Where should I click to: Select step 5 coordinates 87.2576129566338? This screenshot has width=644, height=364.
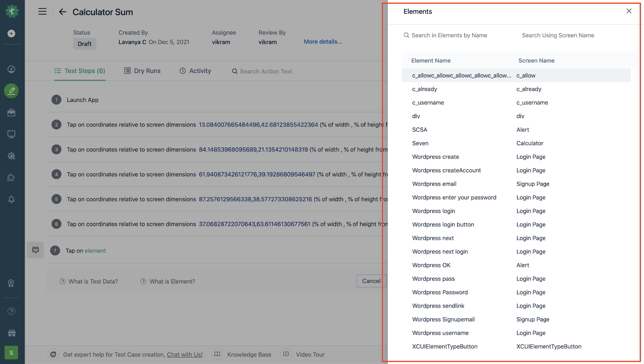(x=217, y=199)
